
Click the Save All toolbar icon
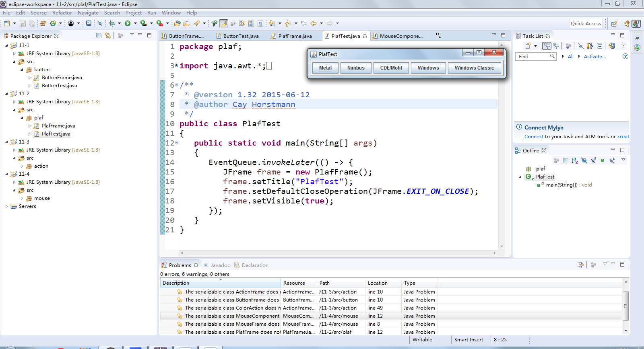tap(32, 23)
